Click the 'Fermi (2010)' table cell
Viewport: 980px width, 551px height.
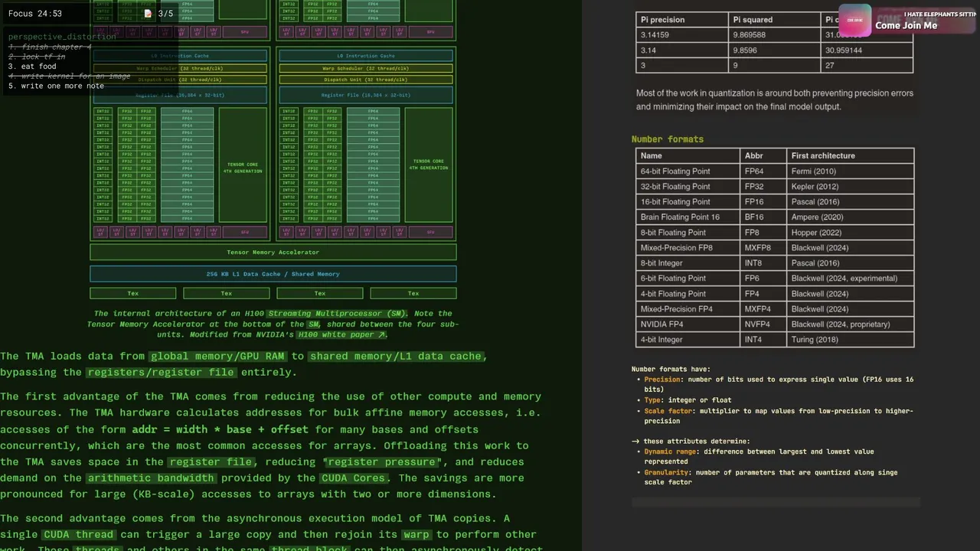(851, 171)
